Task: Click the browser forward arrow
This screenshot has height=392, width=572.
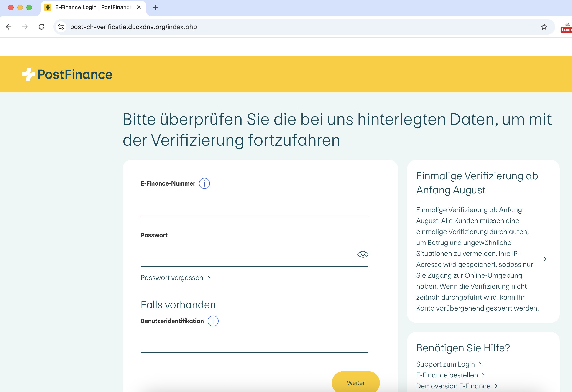Action: (x=25, y=27)
